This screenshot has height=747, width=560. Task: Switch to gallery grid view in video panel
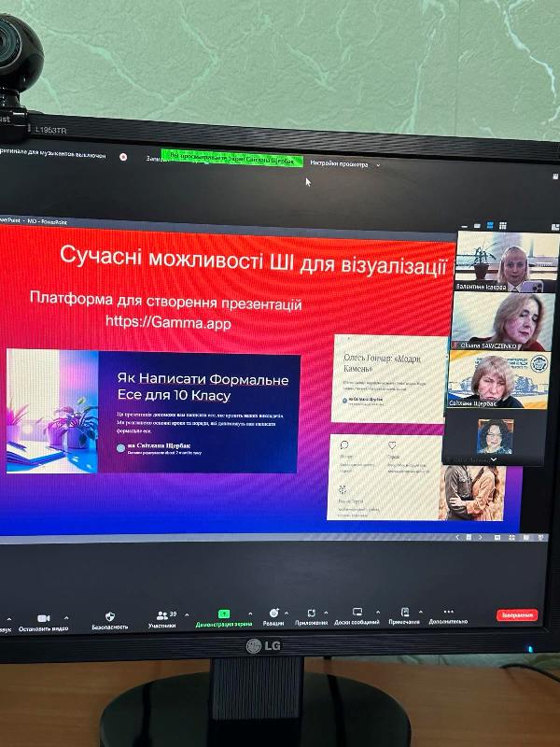pyautogui.click(x=503, y=225)
